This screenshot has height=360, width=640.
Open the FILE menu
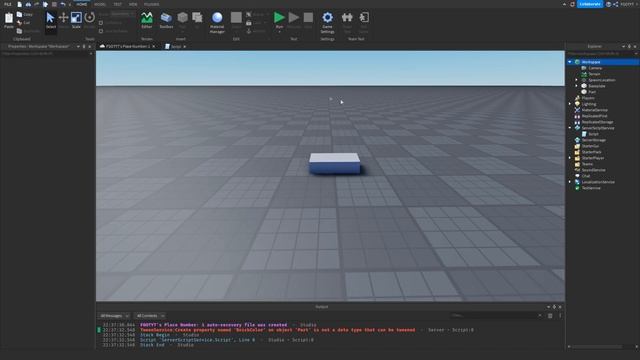[x=7, y=4]
